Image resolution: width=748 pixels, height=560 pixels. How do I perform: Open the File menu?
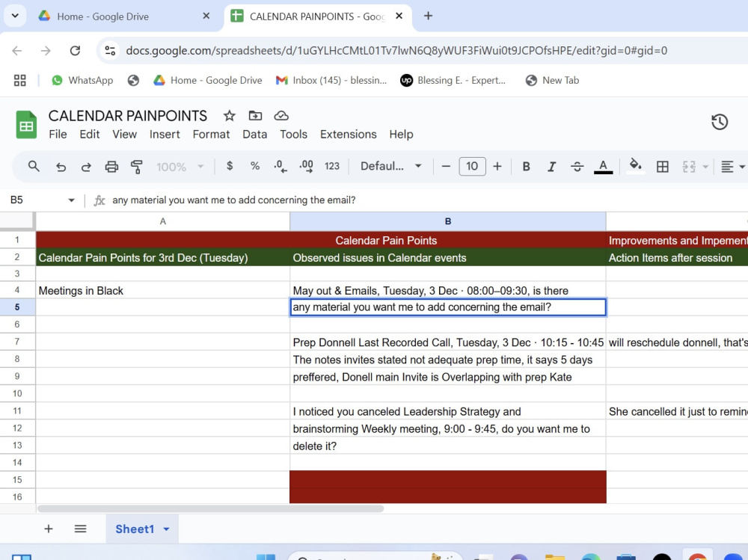(x=58, y=134)
